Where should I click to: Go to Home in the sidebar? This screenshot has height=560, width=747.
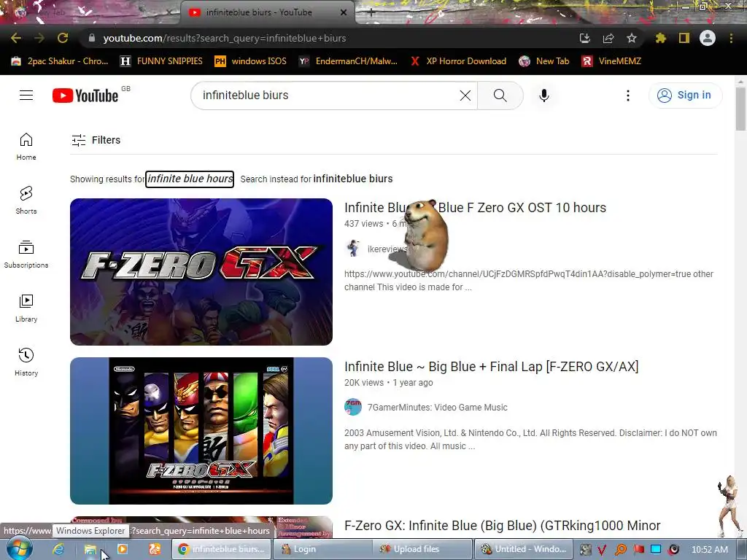click(x=26, y=146)
